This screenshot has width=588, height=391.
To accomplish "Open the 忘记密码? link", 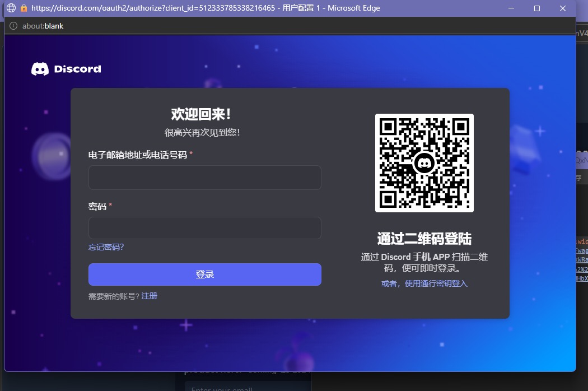I will pyautogui.click(x=106, y=247).
